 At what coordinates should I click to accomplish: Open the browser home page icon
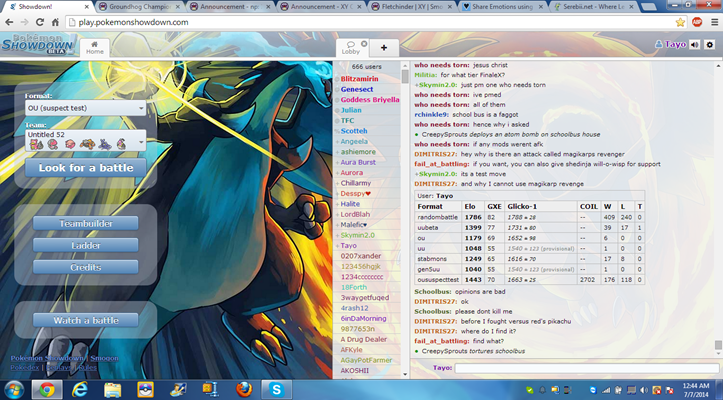coord(55,22)
